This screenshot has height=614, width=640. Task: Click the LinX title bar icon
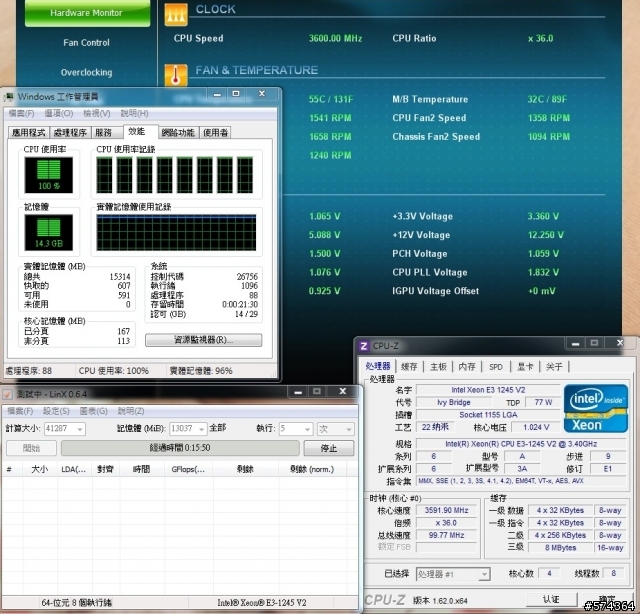(x=7, y=394)
